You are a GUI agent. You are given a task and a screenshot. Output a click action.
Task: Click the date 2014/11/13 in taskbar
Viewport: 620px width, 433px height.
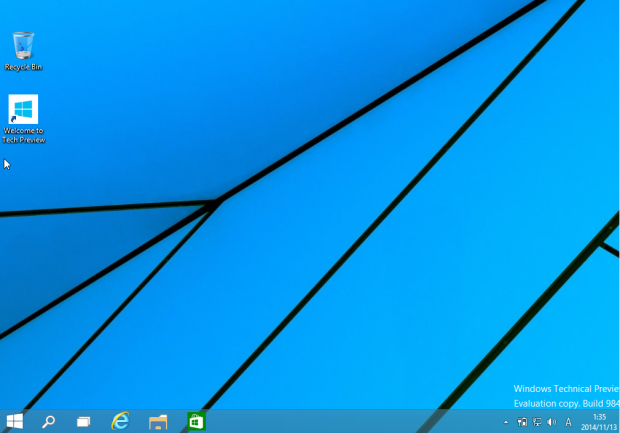click(x=598, y=427)
